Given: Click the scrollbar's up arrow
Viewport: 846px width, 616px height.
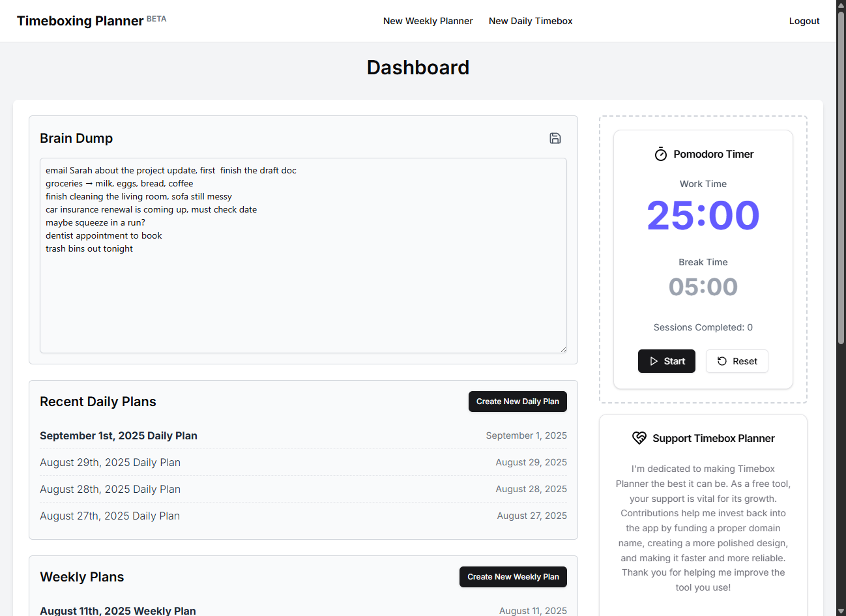Looking at the screenshot, I should tap(840, 5).
